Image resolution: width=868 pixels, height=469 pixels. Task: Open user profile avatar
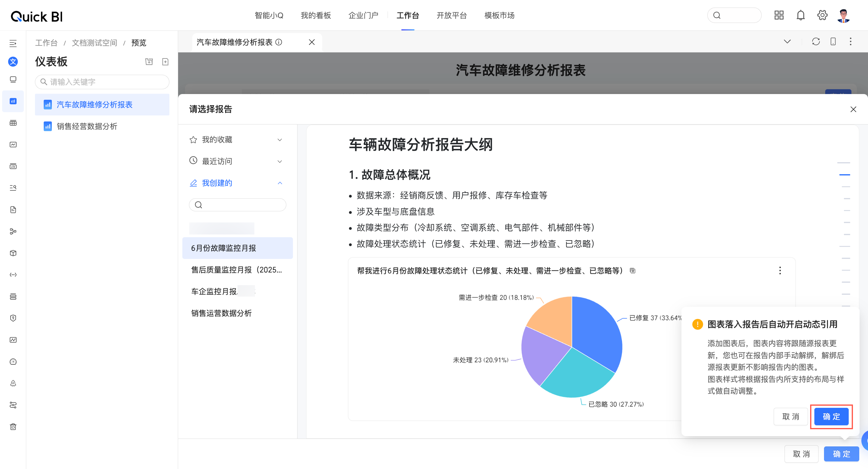(x=843, y=15)
